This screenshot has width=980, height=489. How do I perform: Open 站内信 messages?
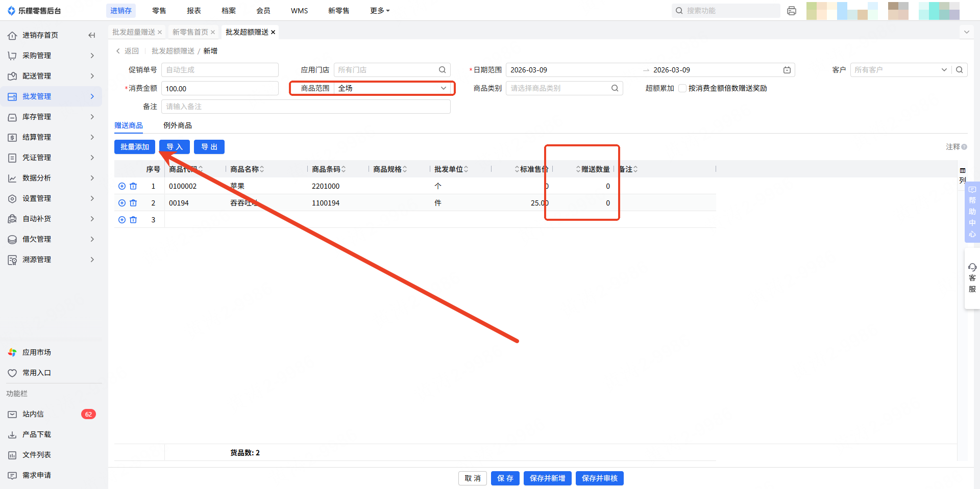(33, 414)
